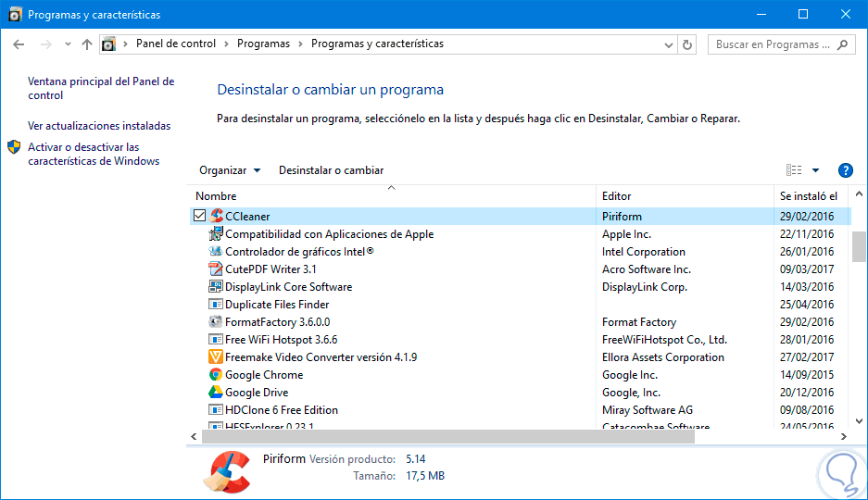Viewport: 868px width, 500px height.
Task: Click the Free WiFi Hotspot 3.6.6 icon
Action: point(216,339)
